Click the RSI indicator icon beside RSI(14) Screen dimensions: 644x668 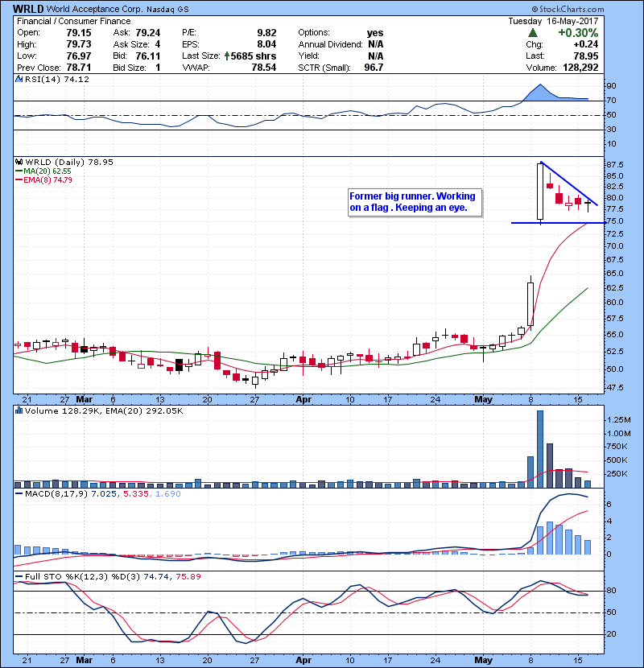19,79
